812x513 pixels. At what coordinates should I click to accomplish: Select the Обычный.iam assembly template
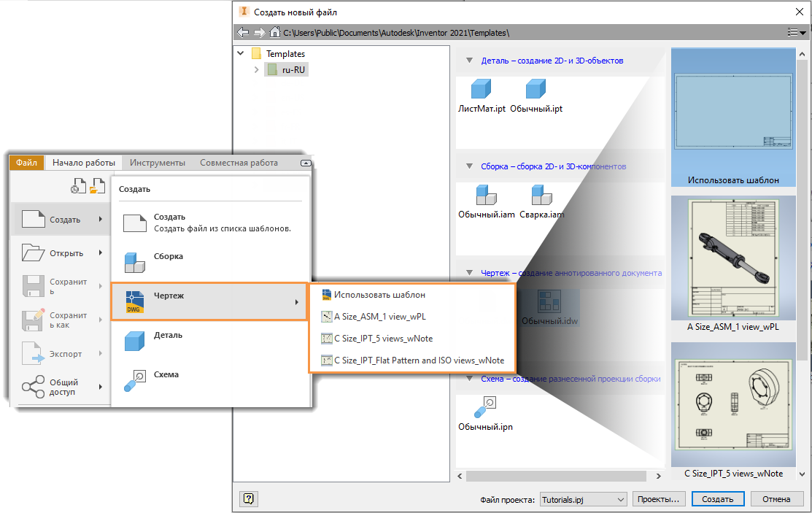[487, 202]
